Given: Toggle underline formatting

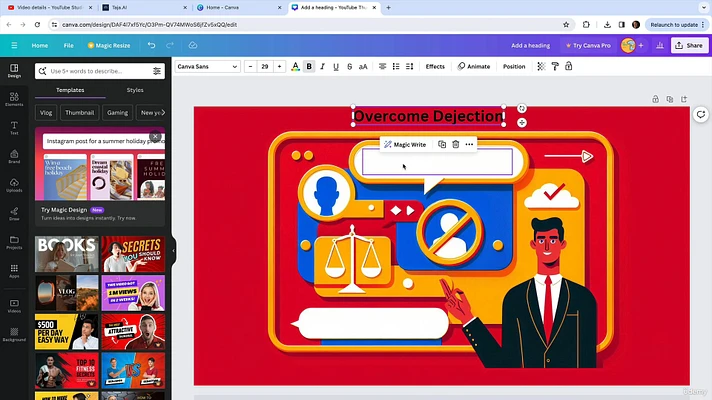Looking at the screenshot, I should pyautogui.click(x=336, y=67).
